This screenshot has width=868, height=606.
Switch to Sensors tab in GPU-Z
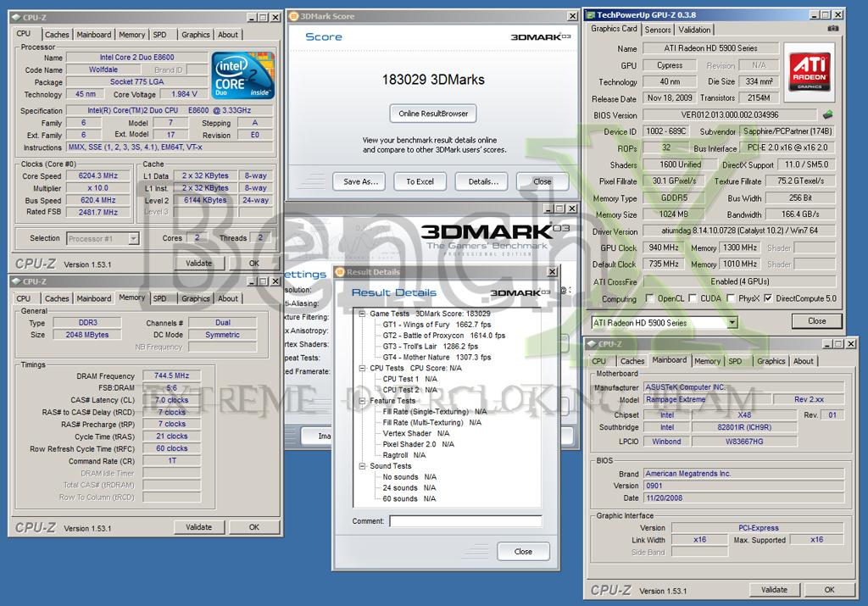click(x=658, y=30)
